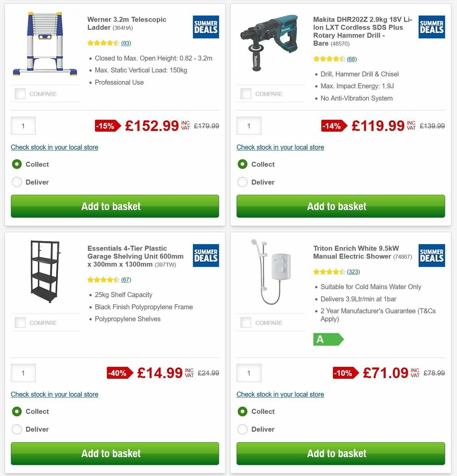This screenshot has height=476, width=457.
Task: Click the quantity field for the shelving unit
Action: [23, 373]
